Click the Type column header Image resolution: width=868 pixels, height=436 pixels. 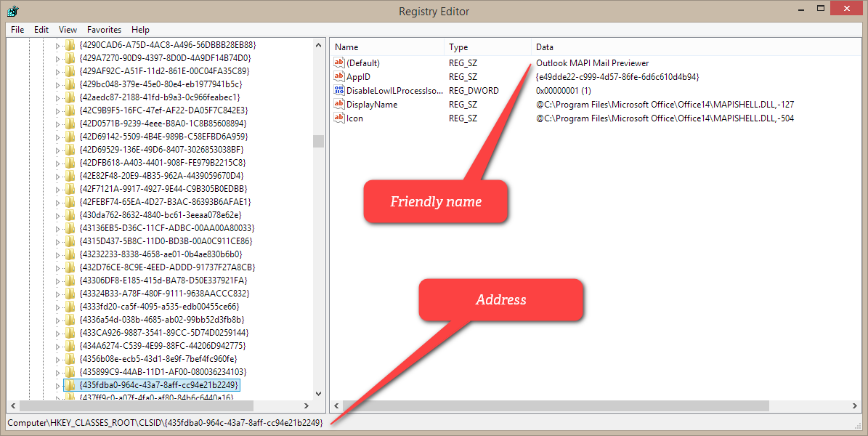[458, 47]
